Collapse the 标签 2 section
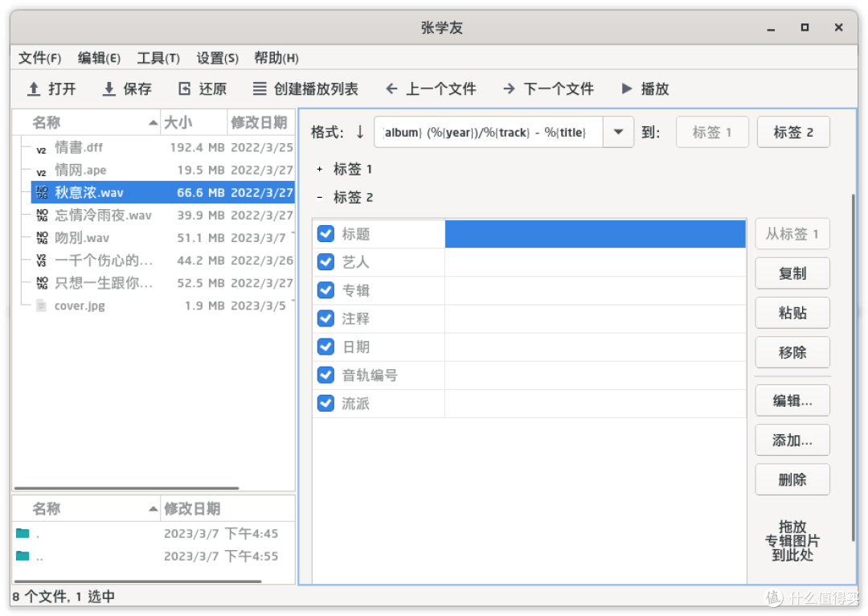The width and height of the screenshot is (868, 616). click(x=319, y=197)
